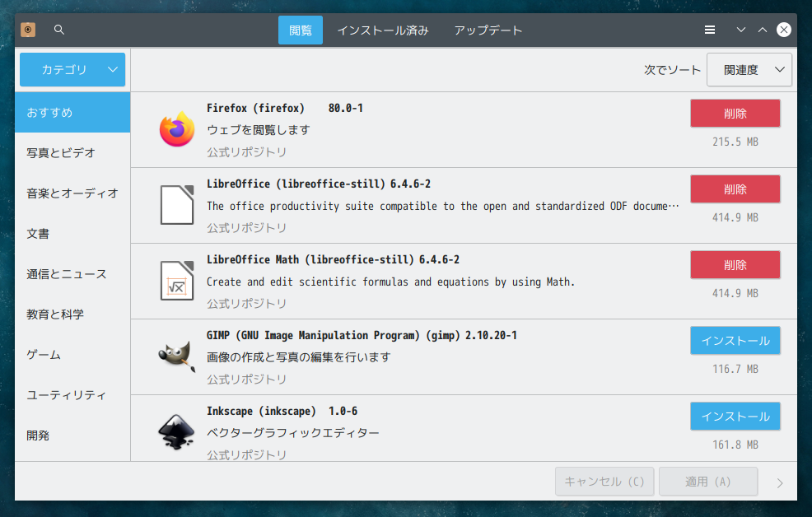This screenshot has width=812, height=517.
Task: Open the search magnifier icon
Action: [x=59, y=30]
